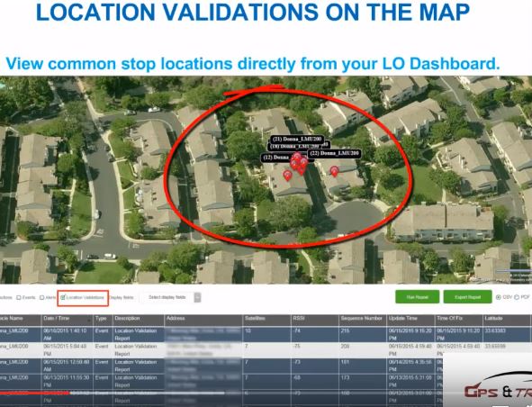Viewport: 532px width, 407px height.
Task: Select the (22) Donna_LMU200 map label
Action: [x=334, y=154]
